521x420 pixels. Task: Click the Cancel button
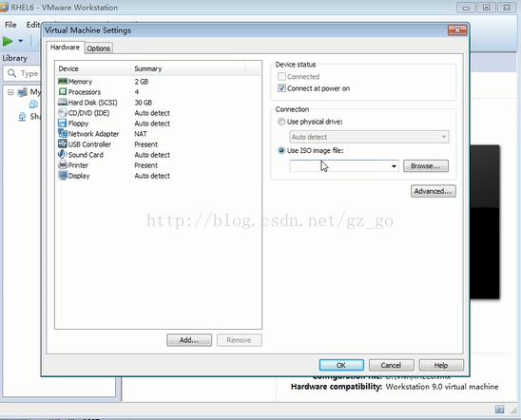click(392, 365)
